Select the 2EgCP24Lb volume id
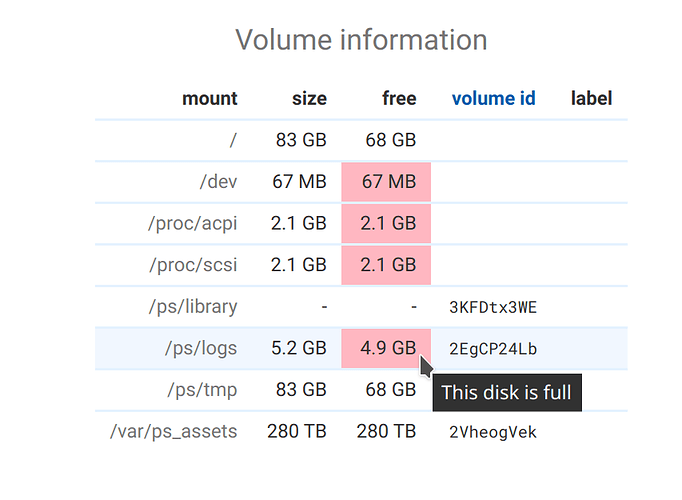Viewport: 682px width, 500px height. pos(493,349)
